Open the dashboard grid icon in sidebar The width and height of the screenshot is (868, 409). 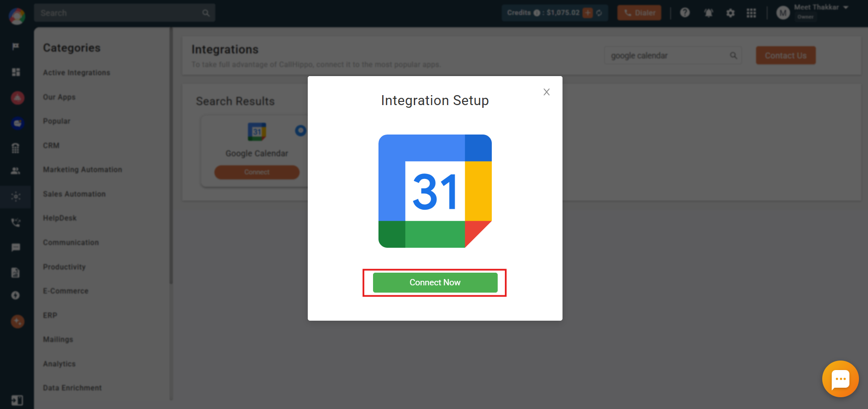pyautogui.click(x=16, y=72)
